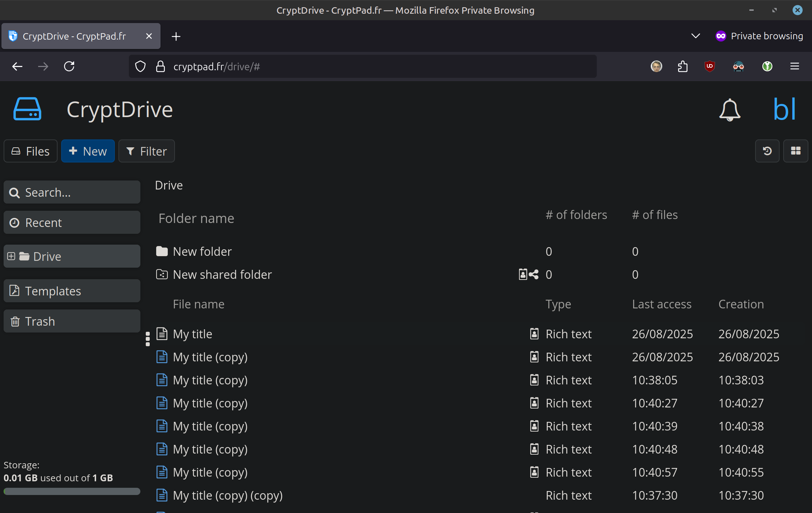Open the Templates category
This screenshot has width=812, height=513.
(x=72, y=291)
